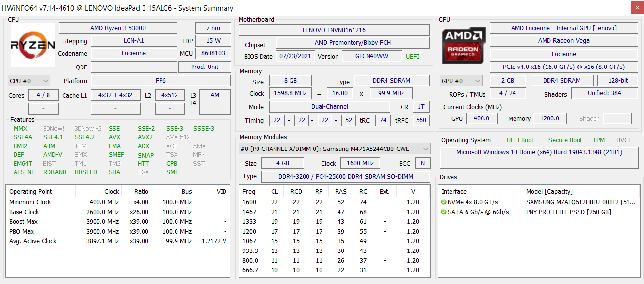Click the memory type DDR4 SDRAM field

pyautogui.click(x=392, y=81)
